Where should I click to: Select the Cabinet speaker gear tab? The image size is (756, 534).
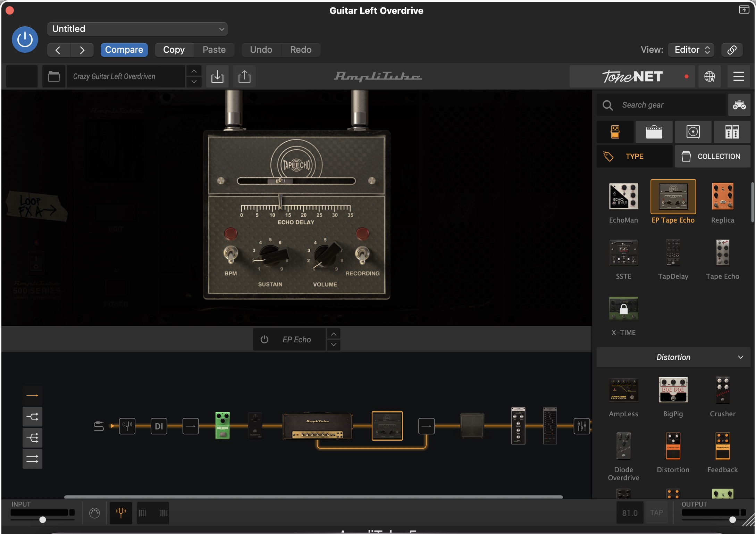click(693, 132)
